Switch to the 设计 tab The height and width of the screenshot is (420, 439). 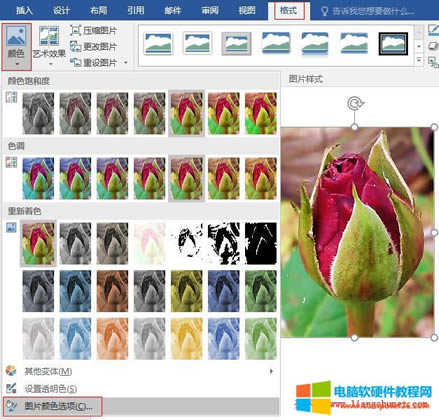point(61,10)
